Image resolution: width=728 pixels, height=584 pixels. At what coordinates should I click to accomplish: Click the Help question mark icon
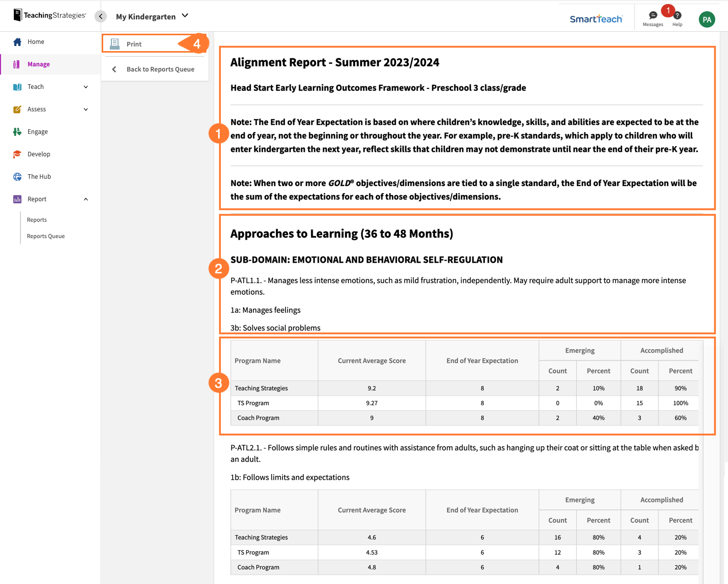pos(677,16)
